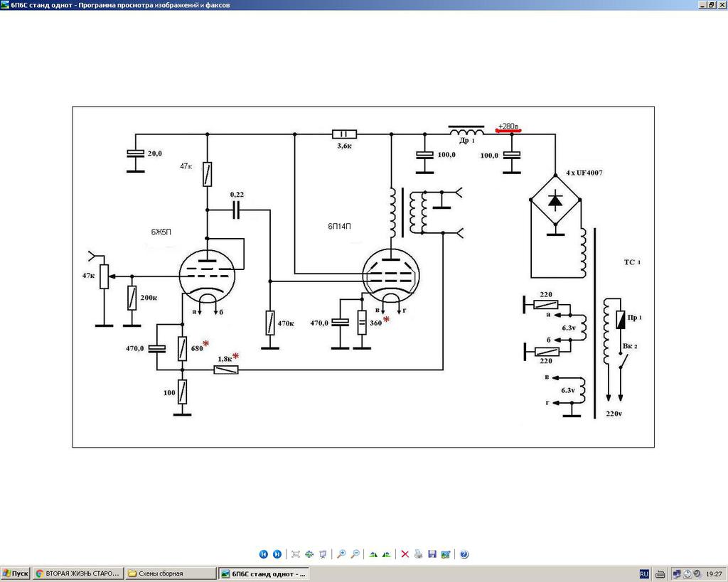Switch to Chrome window ВТОРАЯ ЖИЗНЬ СТАРО...
This screenshot has width=728, height=582.
point(78,573)
